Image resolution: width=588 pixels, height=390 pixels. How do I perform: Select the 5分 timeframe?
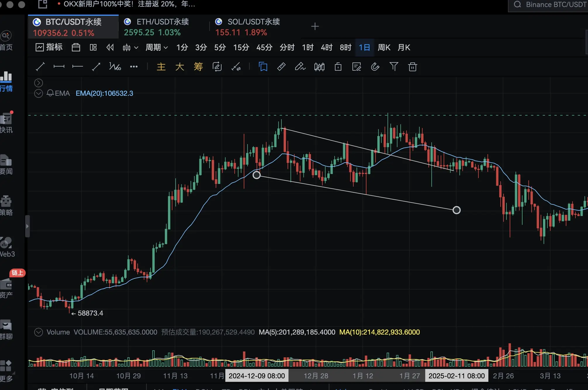click(220, 47)
